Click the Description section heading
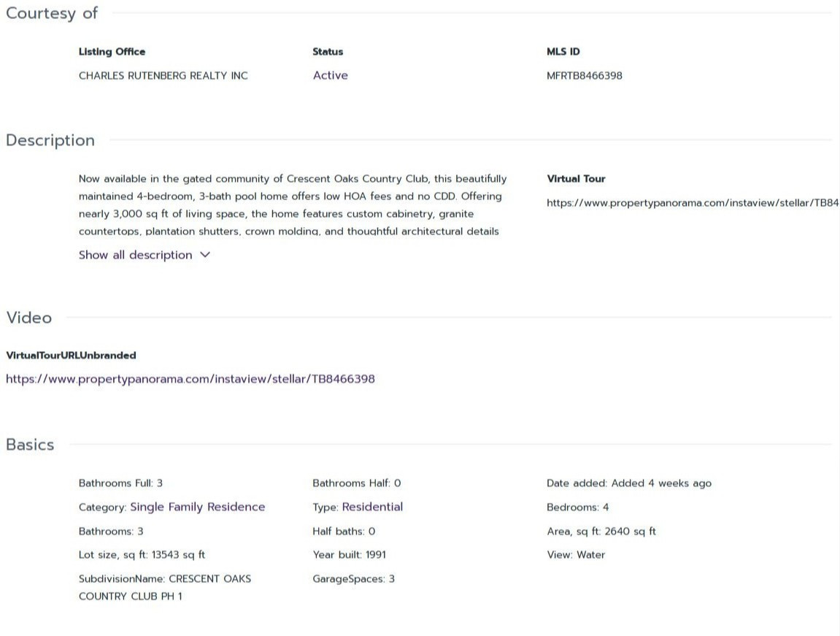This screenshot has width=840, height=636. pyautogui.click(x=50, y=140)
